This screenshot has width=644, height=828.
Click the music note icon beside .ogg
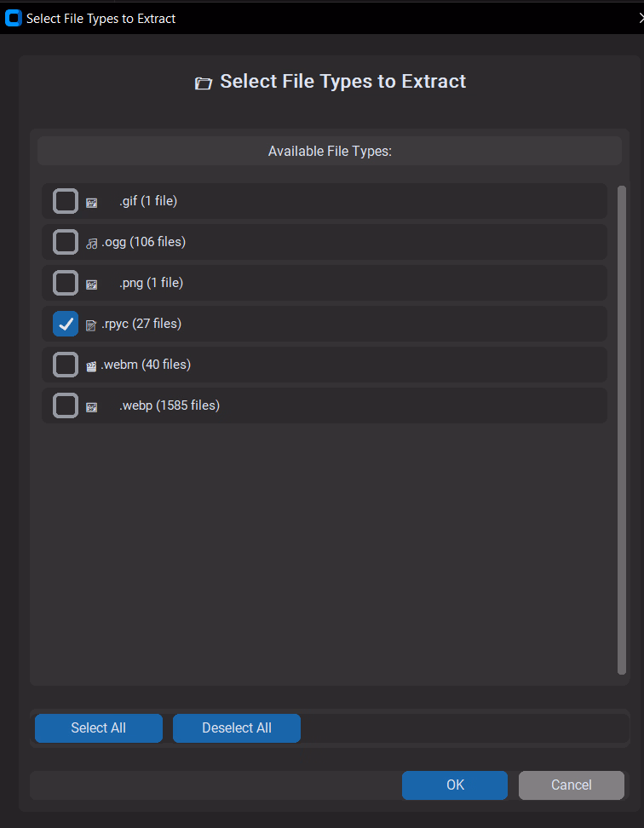91,243
